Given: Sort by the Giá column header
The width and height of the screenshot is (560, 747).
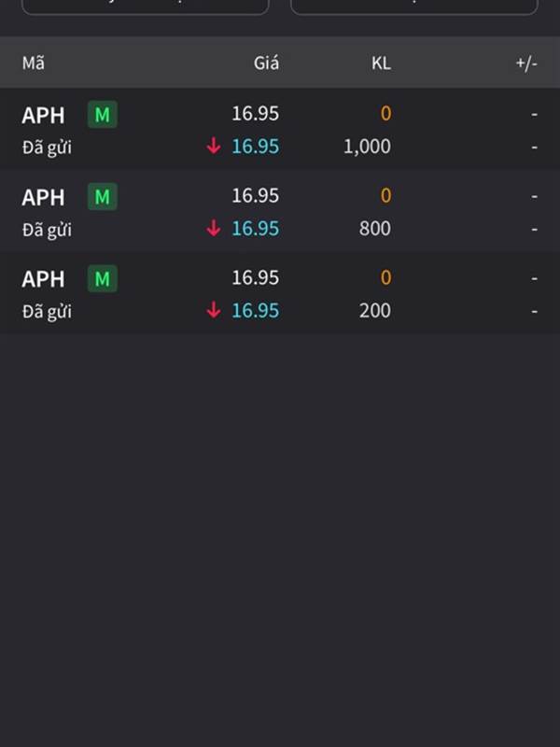Looking at the screenshot, I should point(266,63).
